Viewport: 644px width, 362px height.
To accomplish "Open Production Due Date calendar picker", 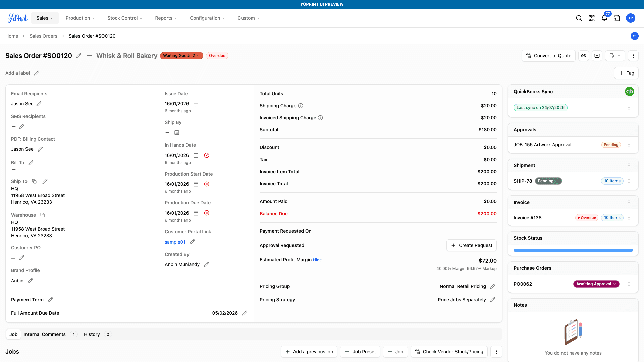I will click(196, 213).
